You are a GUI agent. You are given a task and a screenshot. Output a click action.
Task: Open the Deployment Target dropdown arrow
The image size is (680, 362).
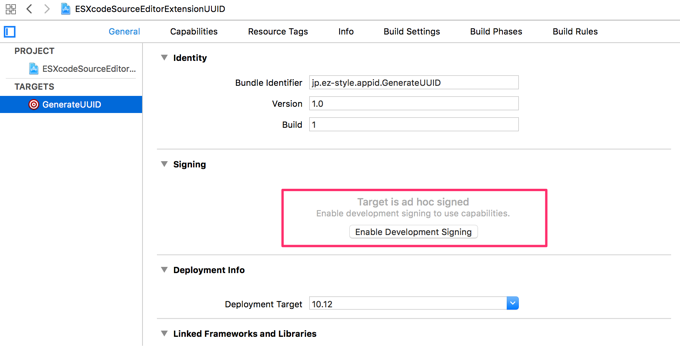512,303
